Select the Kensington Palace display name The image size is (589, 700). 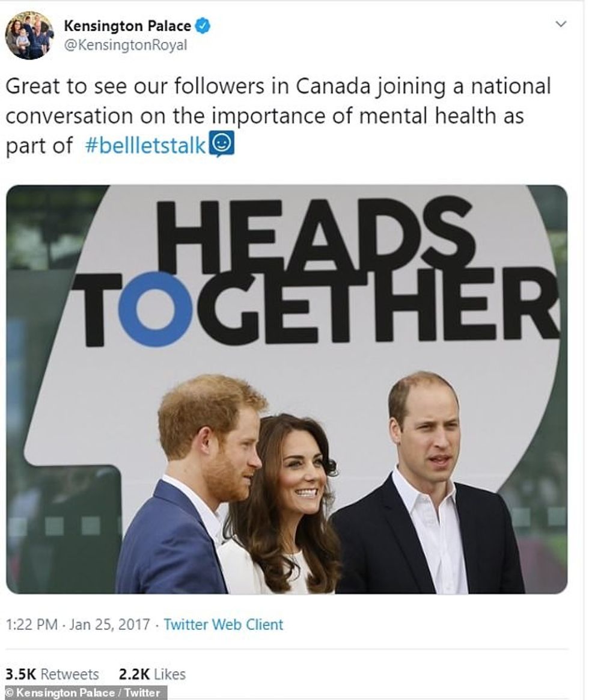118,20
